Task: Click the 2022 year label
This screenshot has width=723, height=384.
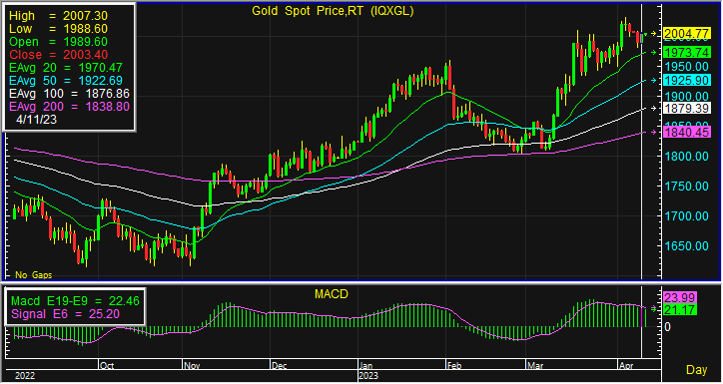Action: coord(24,376)
